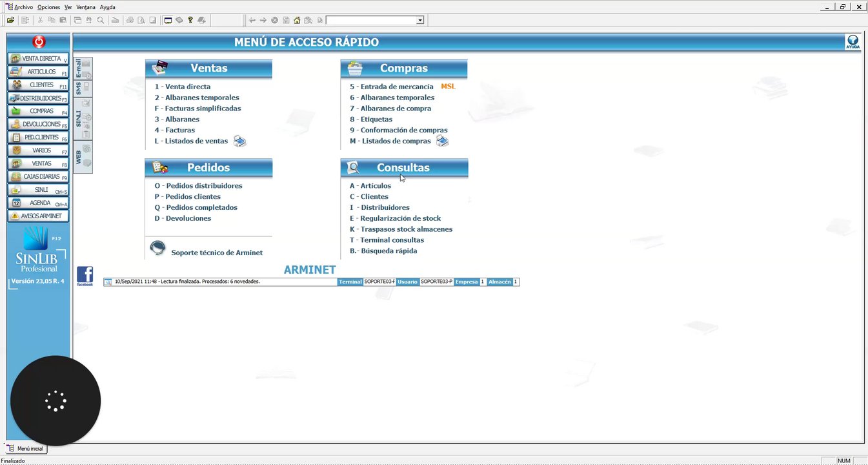Open the Archivo menu
Screen dimensions: 868x465
[x=23, y=7]
